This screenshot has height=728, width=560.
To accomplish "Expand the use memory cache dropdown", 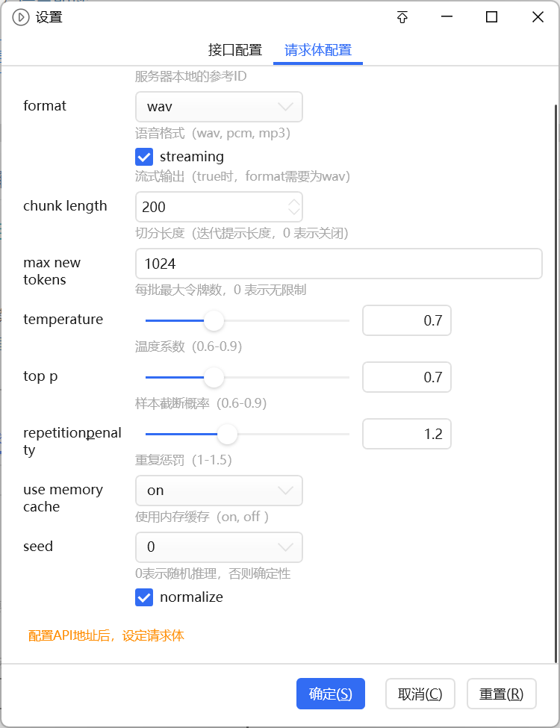I will tap(220, 491).
